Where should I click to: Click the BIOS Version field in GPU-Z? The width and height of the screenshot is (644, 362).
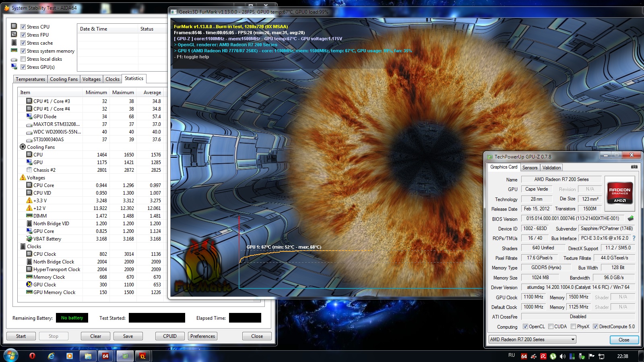click(x=573, y=218)
